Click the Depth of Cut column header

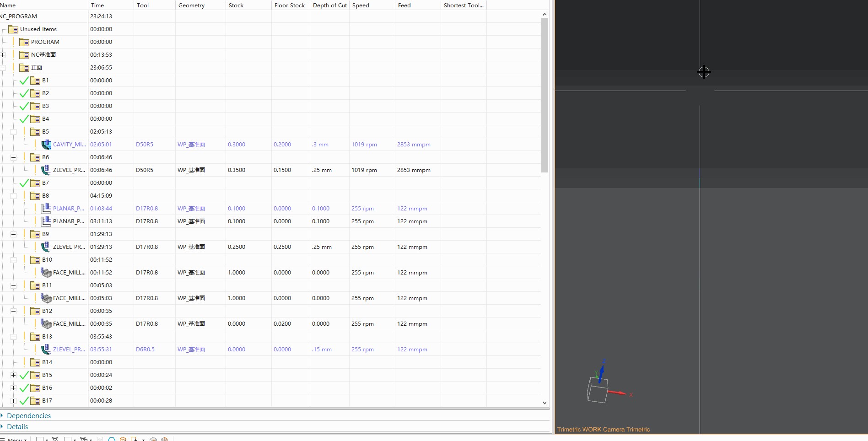330,5
